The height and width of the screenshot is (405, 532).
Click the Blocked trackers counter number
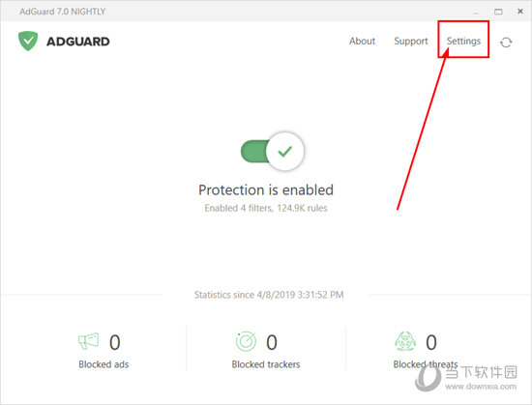point(272,342)
